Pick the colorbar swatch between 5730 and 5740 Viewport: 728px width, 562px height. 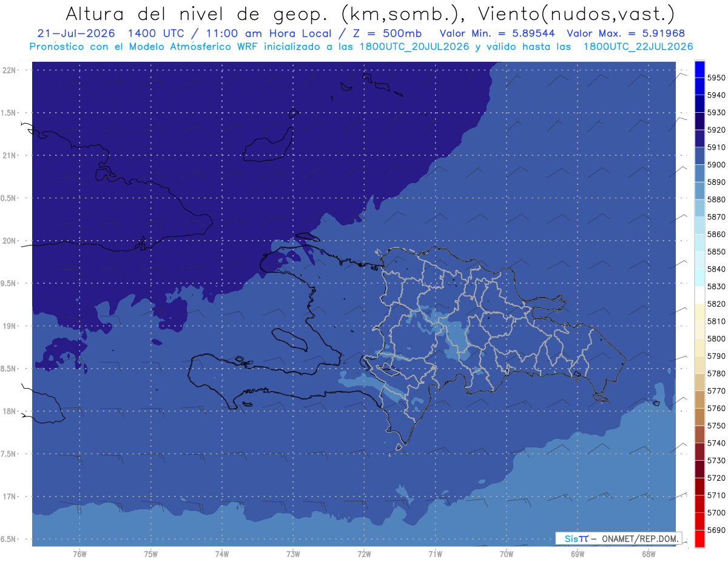pyautogui.click(x=699, y=452)
